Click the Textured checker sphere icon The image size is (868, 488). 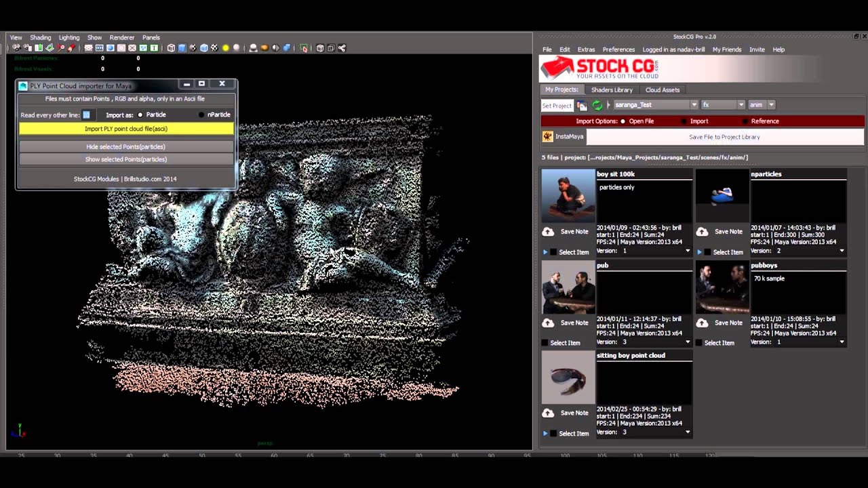click(214, 48)
